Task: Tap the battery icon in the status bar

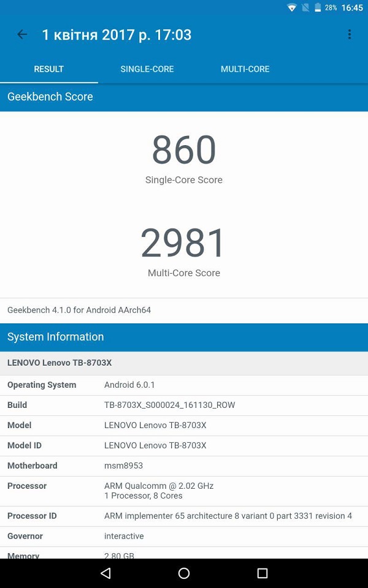Action: point(317,8)
